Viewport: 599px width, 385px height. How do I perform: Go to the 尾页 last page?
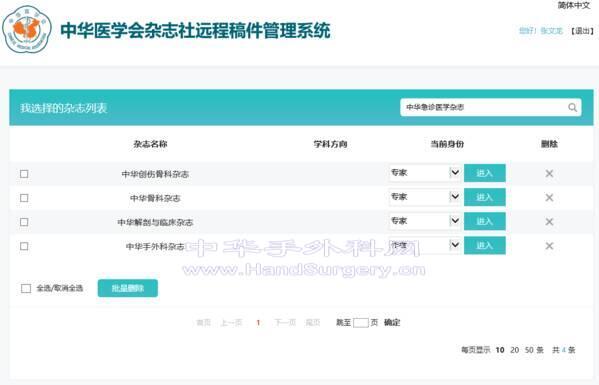coord(312,323)
